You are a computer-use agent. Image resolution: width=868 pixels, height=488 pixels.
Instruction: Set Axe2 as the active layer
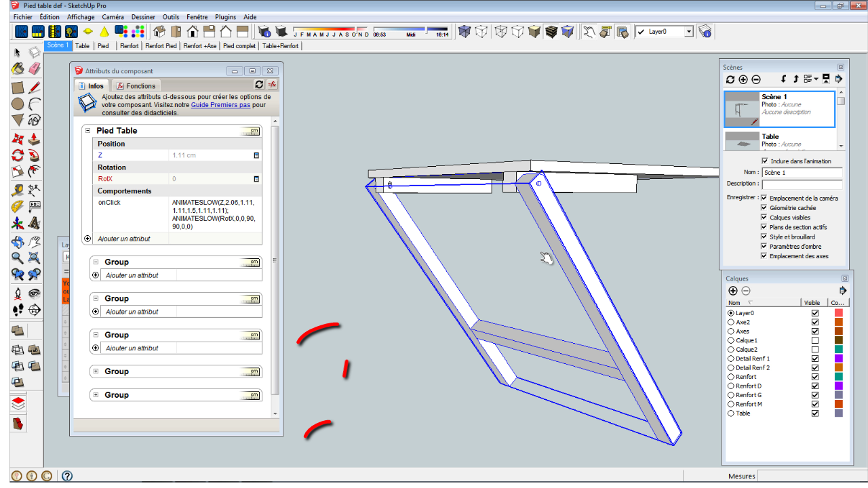(x=730, y=323)
